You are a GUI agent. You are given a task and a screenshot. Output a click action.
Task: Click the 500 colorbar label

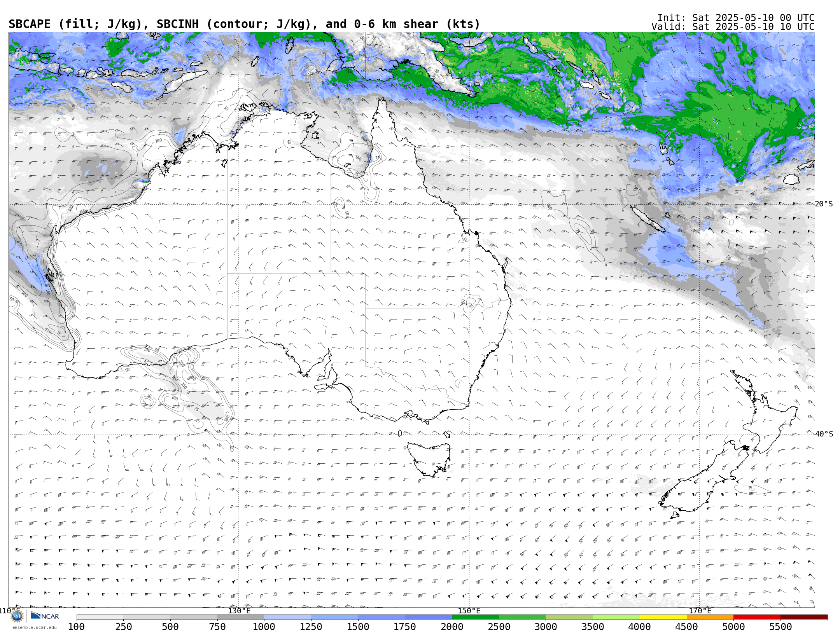[170, 627]
